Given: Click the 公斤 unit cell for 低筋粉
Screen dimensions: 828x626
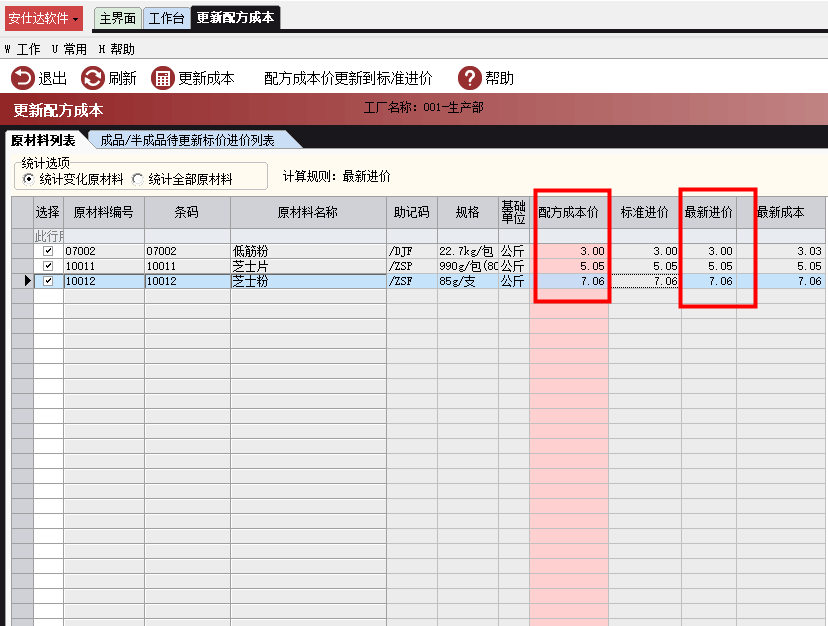Looking at the screenshot, I should pos(513,251).
